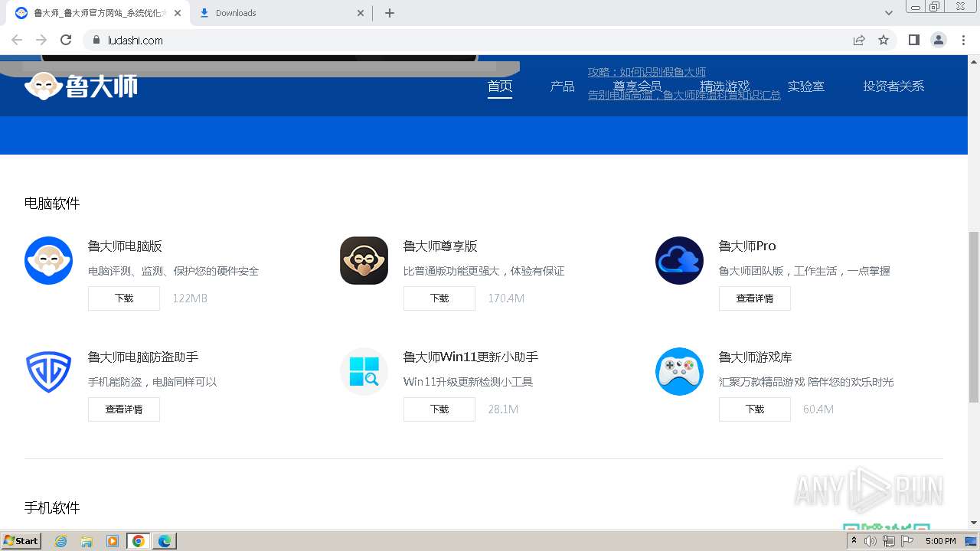Open link 告别电脑高温 降温知识汇总

click(x=684, y=95)
